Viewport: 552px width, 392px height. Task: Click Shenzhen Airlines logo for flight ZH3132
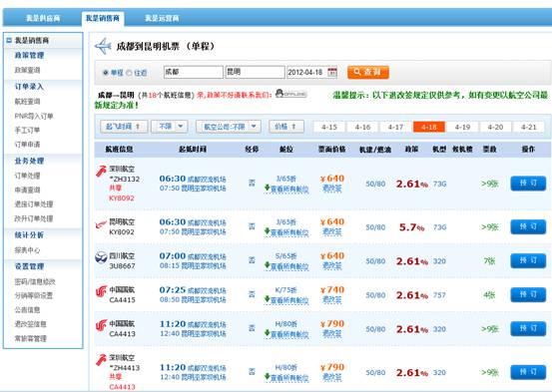(x=101, y=171)
